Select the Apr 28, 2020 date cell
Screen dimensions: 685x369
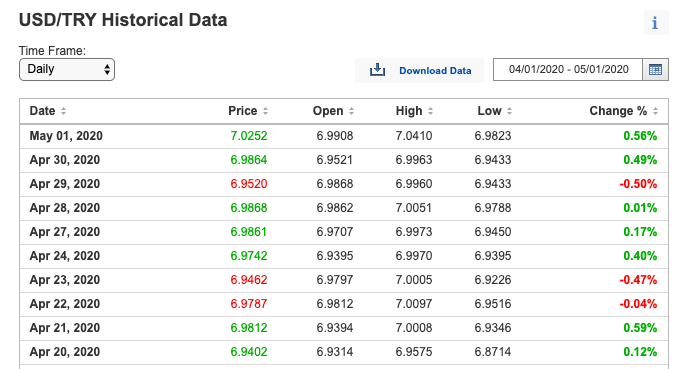(x=65, y=208)
